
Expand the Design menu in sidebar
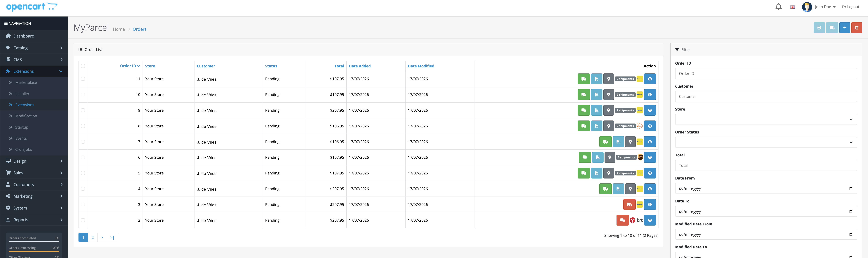[34, 161]
